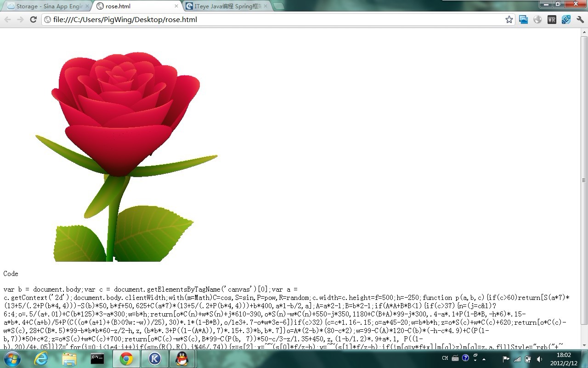Screen dimensions: 588x368
Task: Focus the address bar showing rose.html path
Action: coord(278,19)
